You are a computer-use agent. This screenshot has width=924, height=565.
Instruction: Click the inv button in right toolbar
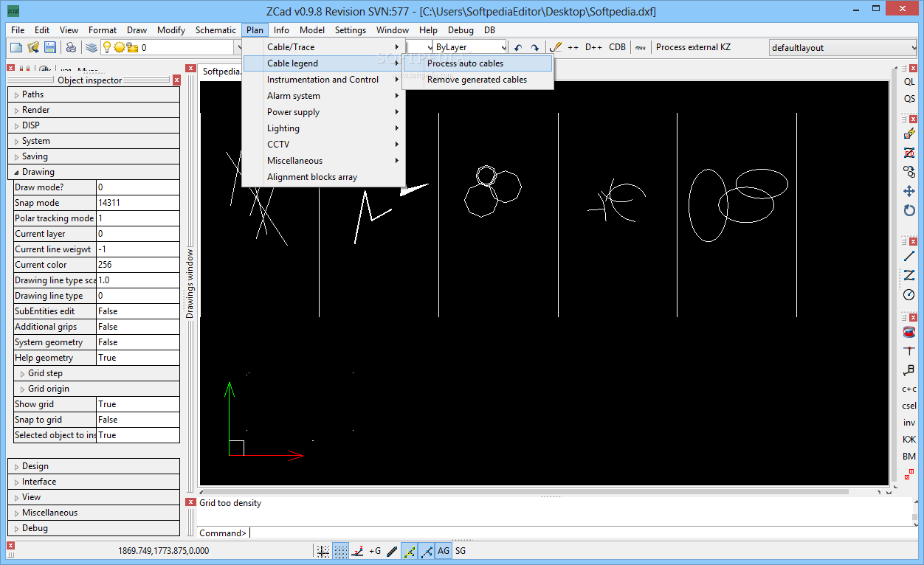[909, 423]
